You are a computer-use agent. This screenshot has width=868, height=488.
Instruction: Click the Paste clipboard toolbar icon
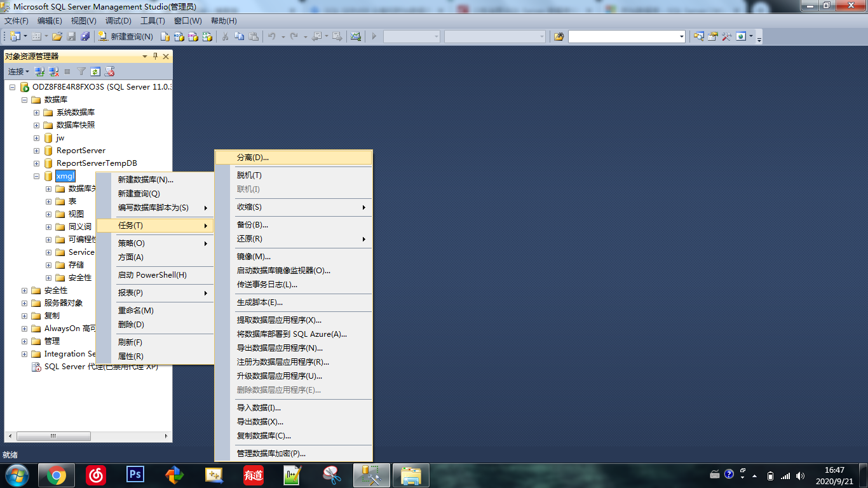(x=254, y=37)
